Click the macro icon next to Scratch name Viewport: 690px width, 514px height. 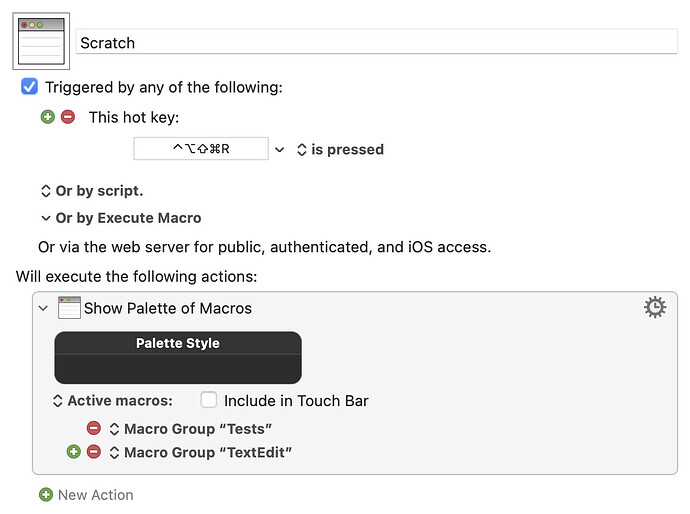42,42
